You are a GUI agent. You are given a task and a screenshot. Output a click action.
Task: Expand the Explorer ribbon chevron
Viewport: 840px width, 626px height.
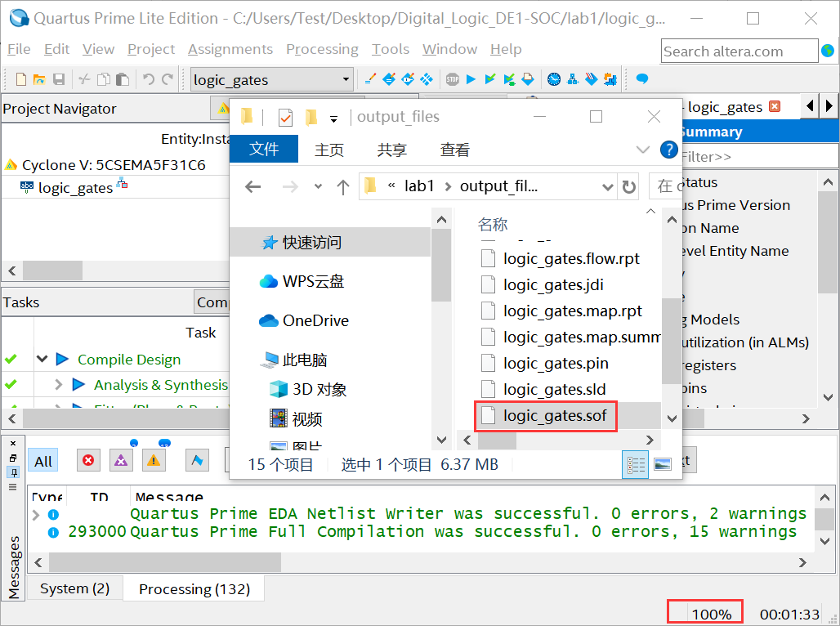[642, 150]
